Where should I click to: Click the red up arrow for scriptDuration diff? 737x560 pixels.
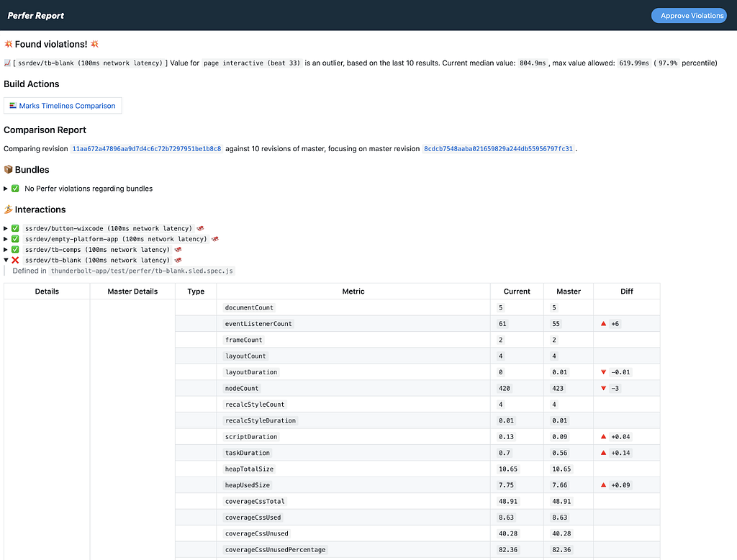pos(604,437)
